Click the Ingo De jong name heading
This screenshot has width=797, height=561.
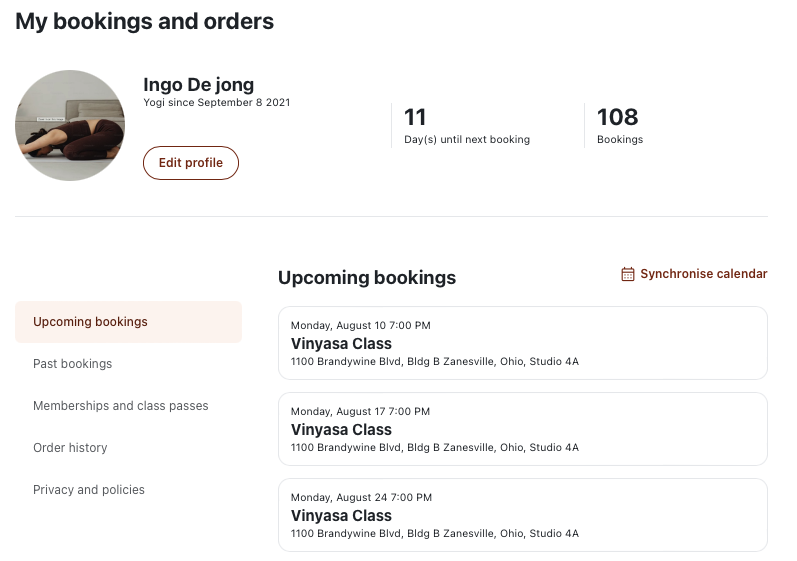[x=198, y=84]
